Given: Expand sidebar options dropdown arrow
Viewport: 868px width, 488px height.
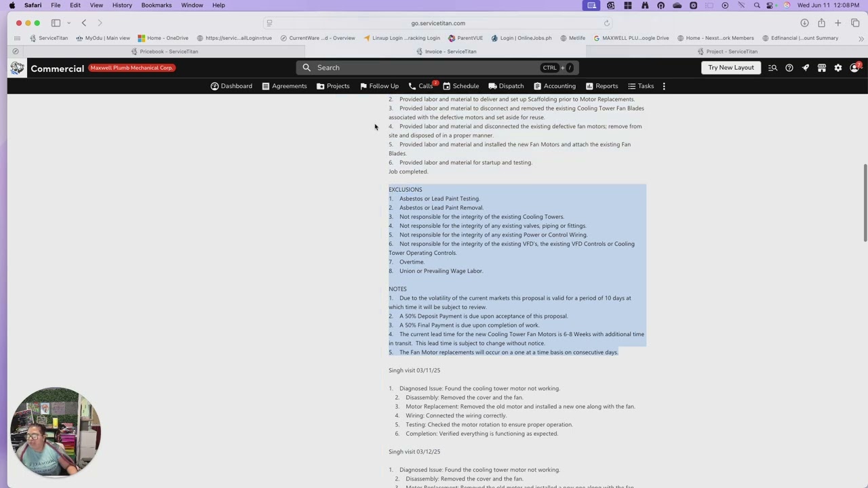Looking at the screenshot, I should (68, 23).
